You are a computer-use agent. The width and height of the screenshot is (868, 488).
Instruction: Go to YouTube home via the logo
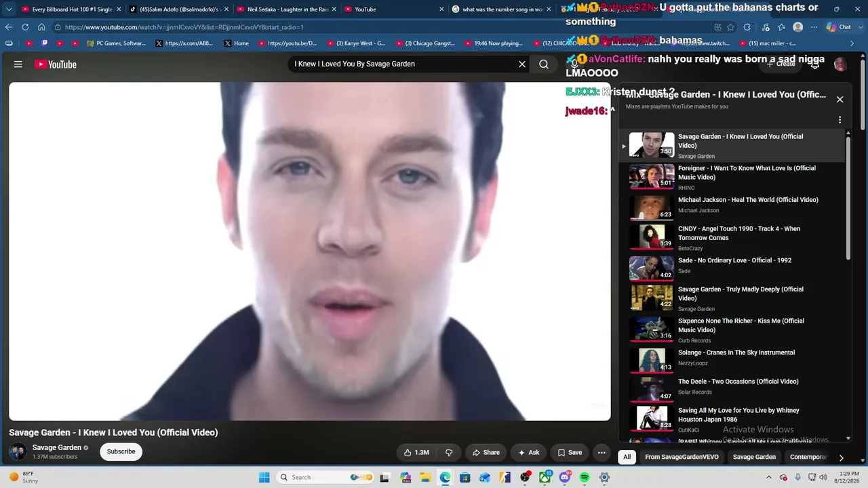[56, 64]
